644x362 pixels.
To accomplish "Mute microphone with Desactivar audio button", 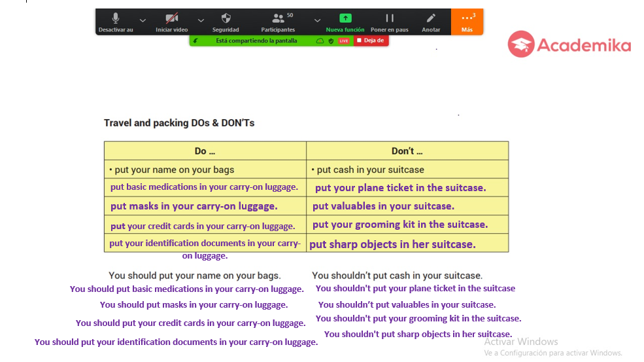I will 116,22.
